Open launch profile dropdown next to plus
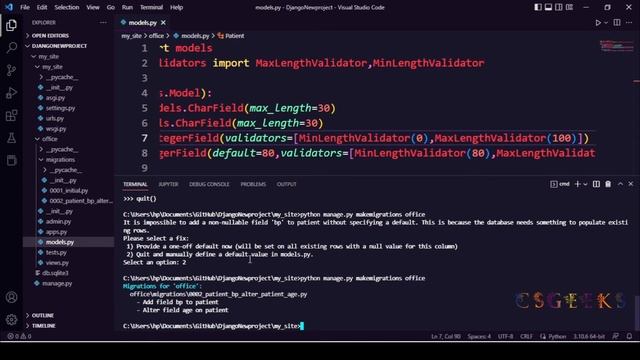This screenshot has width=640, height=360. tap(585, 184)
